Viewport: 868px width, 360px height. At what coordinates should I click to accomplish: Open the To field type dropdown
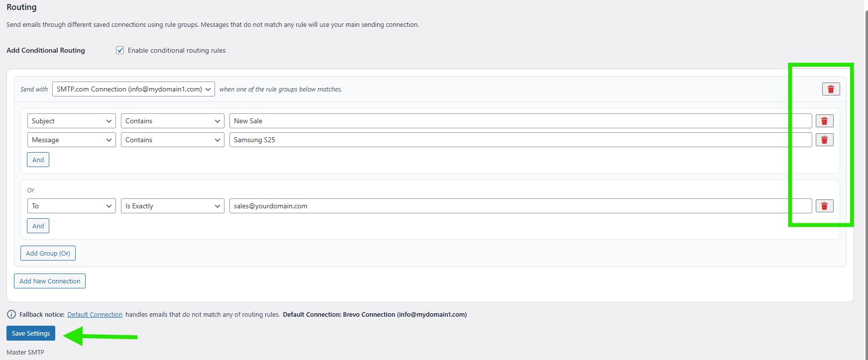[71, 206]
